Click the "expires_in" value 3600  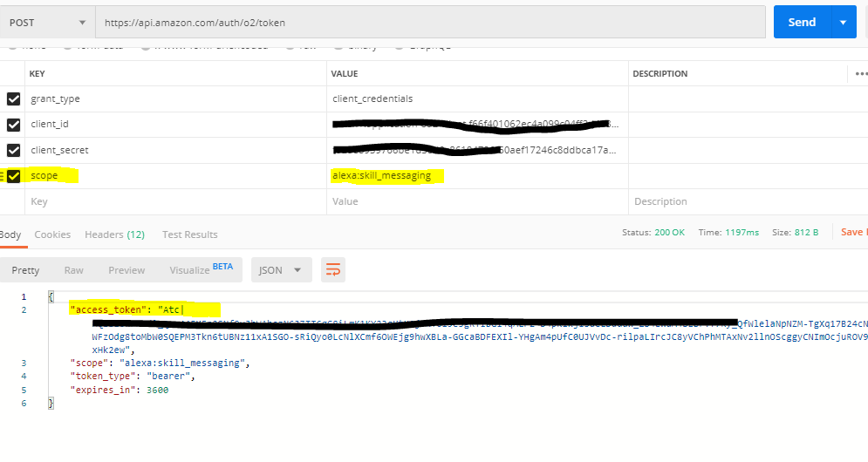coord(157,390)
